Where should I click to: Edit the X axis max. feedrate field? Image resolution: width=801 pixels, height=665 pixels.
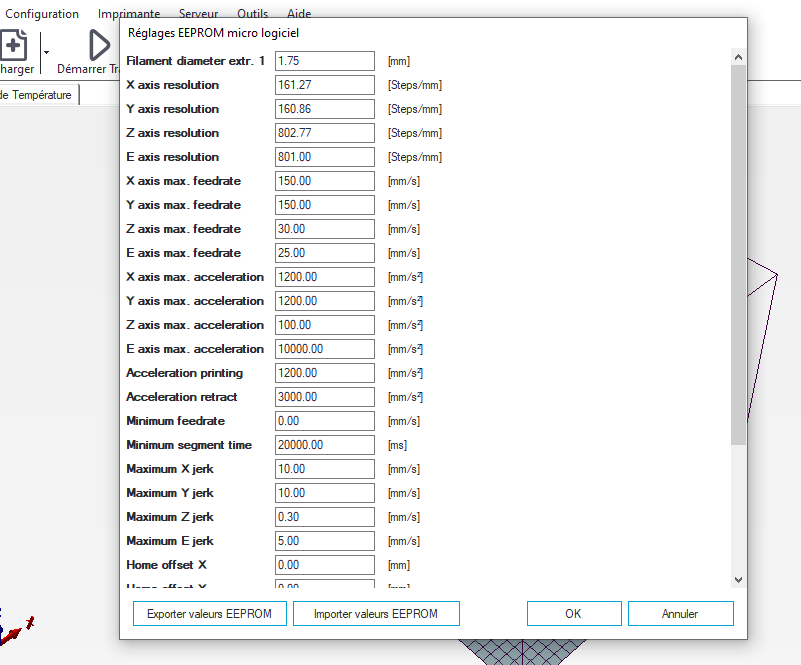point(324,181)
